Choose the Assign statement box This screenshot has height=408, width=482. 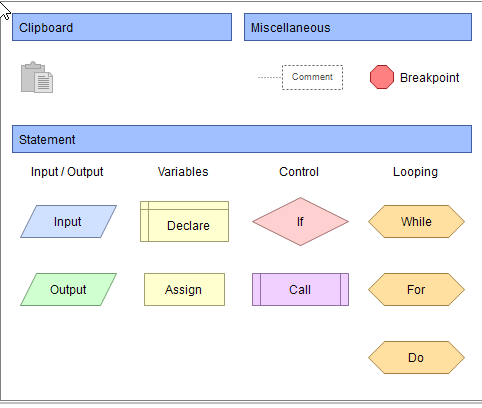coord(184,289)
